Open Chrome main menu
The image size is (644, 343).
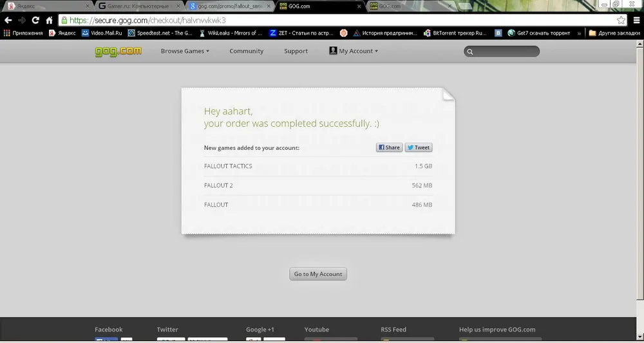(636, 20)
